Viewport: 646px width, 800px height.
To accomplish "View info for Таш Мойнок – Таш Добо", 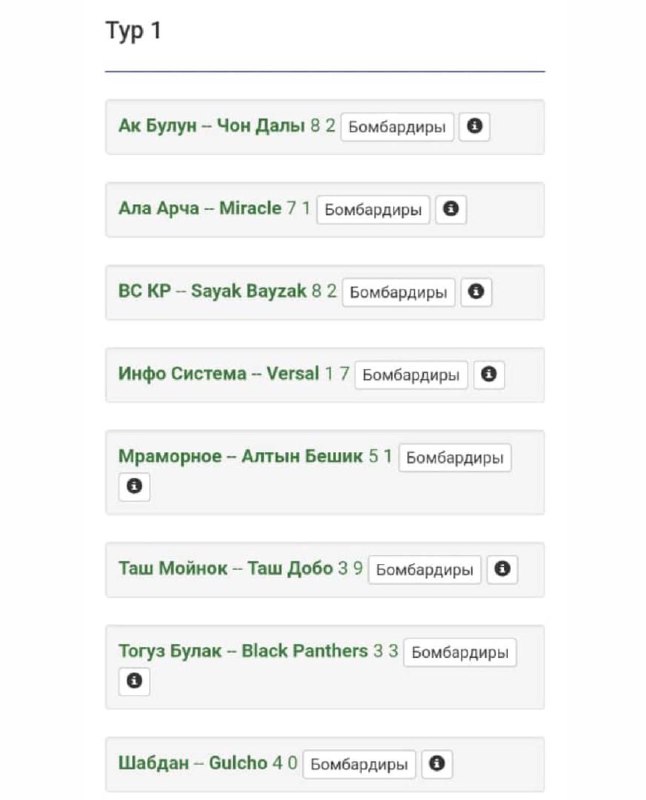I will coord(502,569).
